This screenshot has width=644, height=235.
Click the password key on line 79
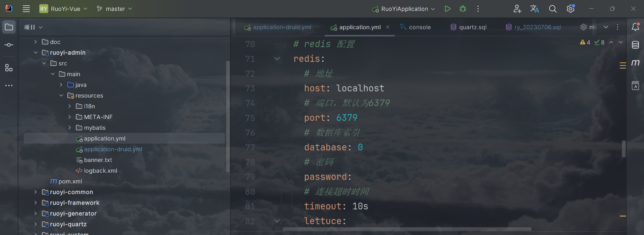point(325,177)
